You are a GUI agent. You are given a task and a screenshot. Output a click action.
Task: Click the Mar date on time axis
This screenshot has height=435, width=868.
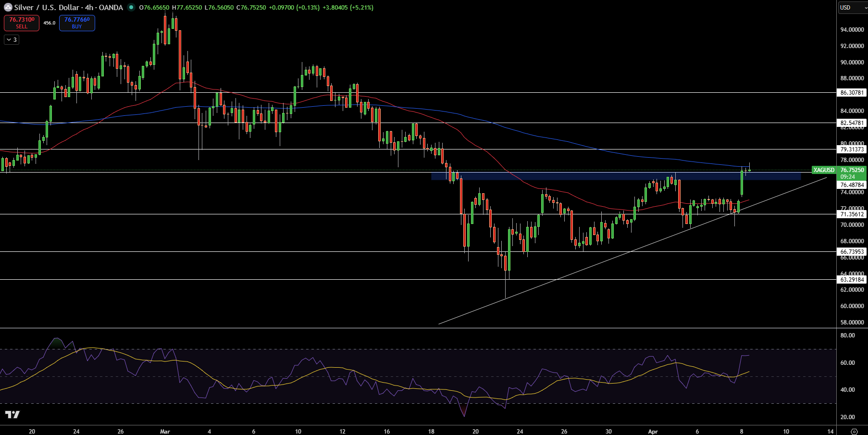click(165, 431)
